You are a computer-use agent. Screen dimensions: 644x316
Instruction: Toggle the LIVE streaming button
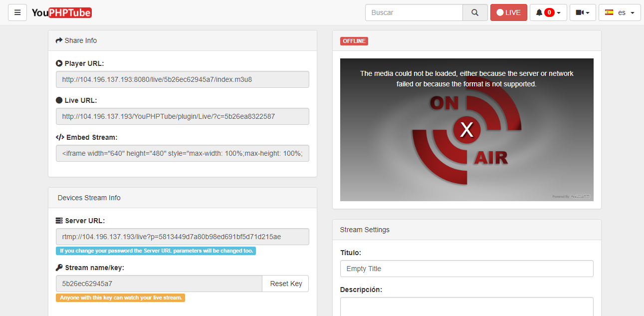508,12
